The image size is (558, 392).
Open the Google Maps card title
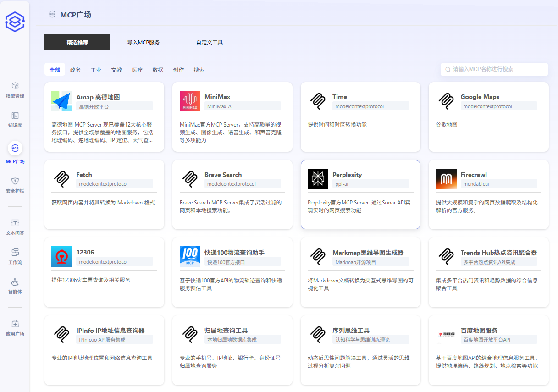(x=480, y=97)
